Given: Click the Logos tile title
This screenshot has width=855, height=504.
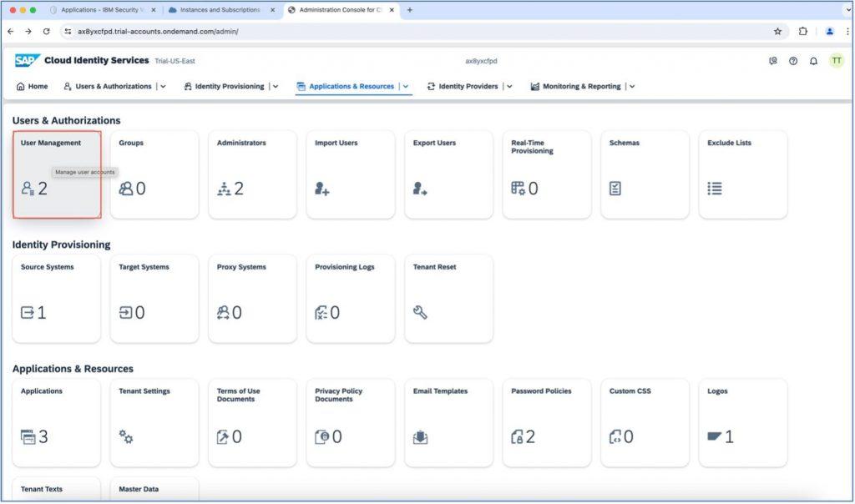Looking at the screenshot, I should point(717,391).
